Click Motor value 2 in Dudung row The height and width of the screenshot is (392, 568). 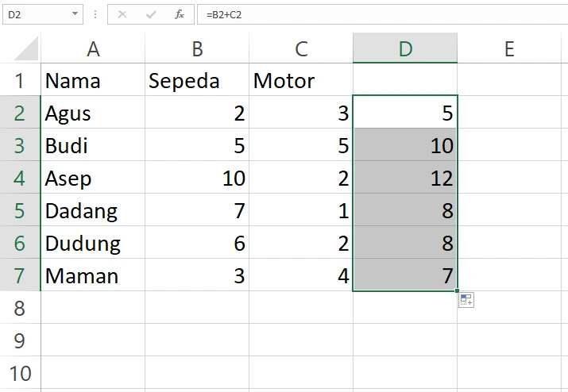pos(301,243)
